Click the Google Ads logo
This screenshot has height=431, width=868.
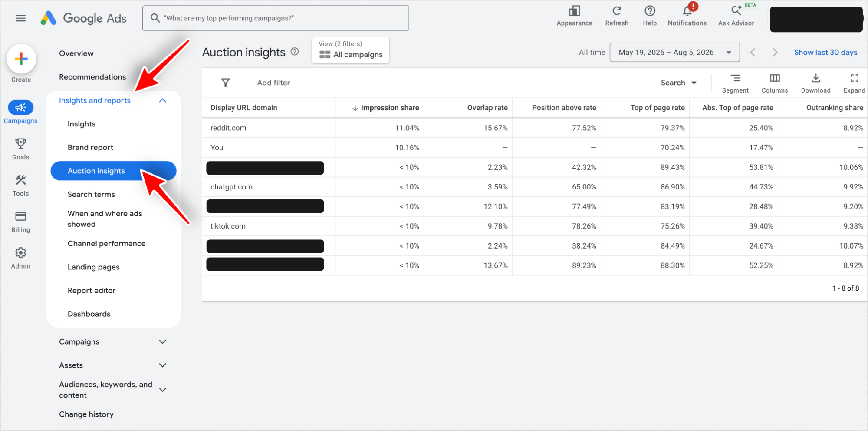(83, 18)
